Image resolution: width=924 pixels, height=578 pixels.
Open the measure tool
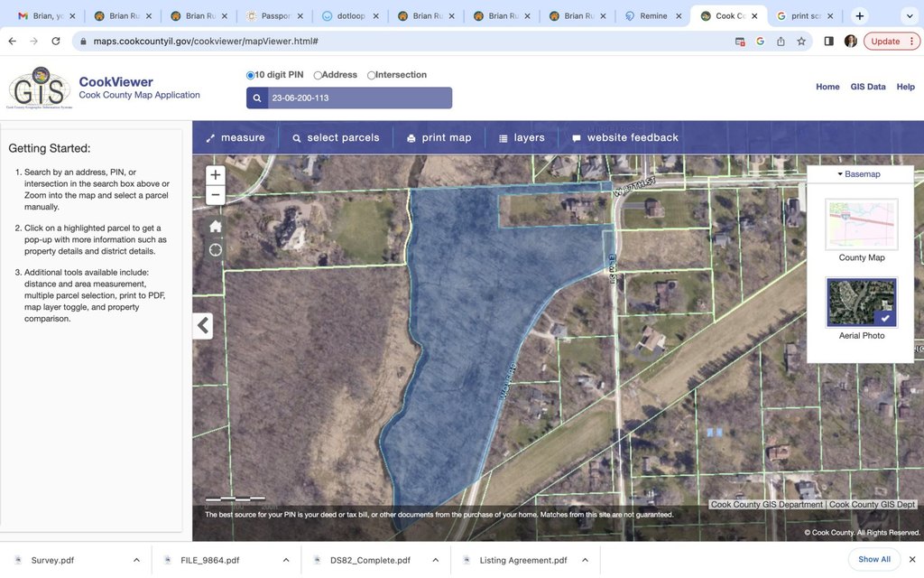235,138
